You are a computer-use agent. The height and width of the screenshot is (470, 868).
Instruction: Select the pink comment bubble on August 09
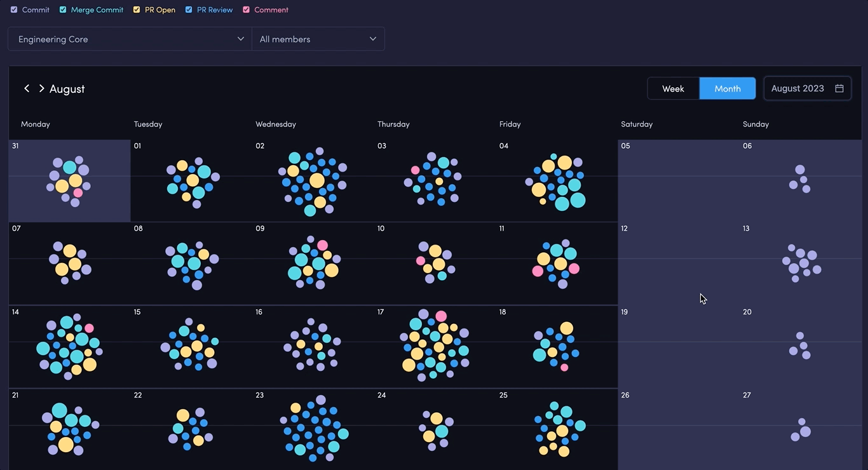pyautogui.click(x=322, y=245)
